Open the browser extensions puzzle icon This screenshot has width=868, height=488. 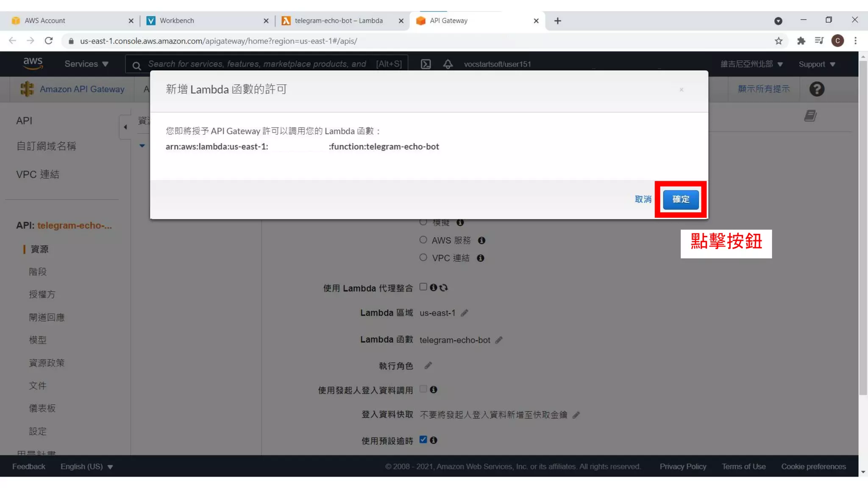coord(801,41)
